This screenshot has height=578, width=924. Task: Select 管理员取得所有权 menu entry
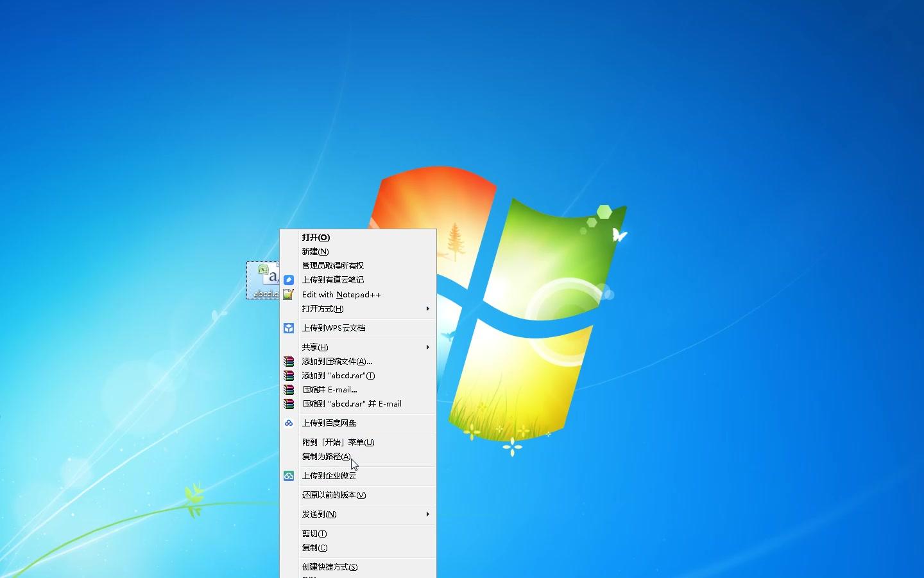358,266
